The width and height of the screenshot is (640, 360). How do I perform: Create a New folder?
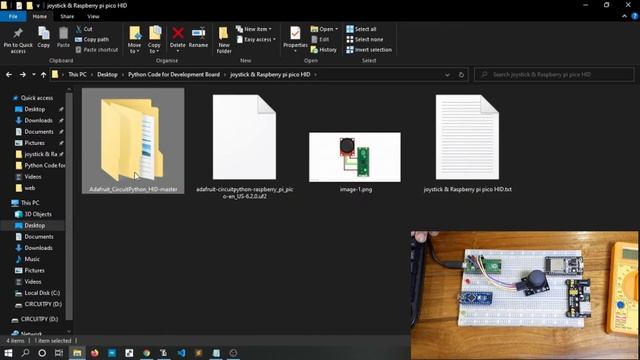[x=224, y=40]
